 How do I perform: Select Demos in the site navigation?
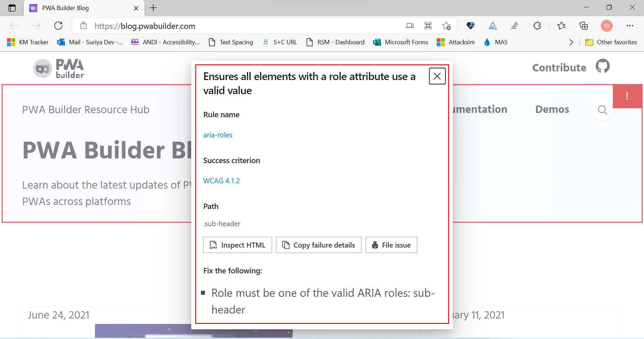pyautogui.click(x=552, y=109)
